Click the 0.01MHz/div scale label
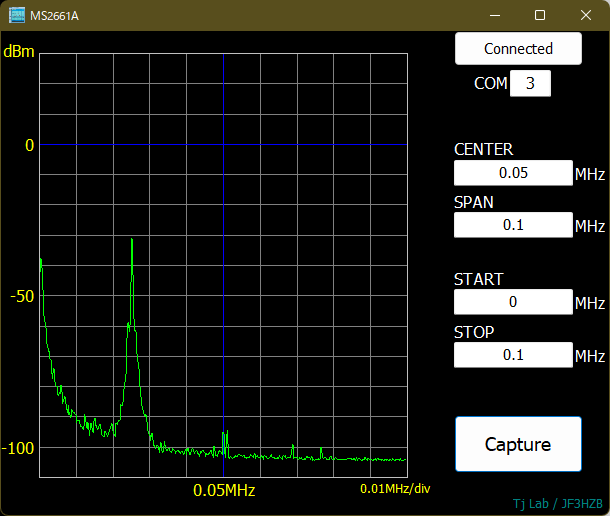 click(395, 489)
